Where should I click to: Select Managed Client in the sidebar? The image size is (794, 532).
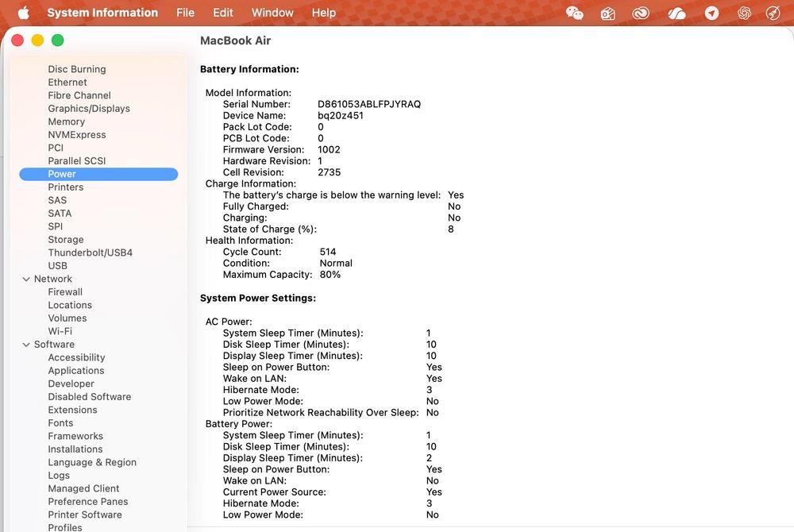83,488
